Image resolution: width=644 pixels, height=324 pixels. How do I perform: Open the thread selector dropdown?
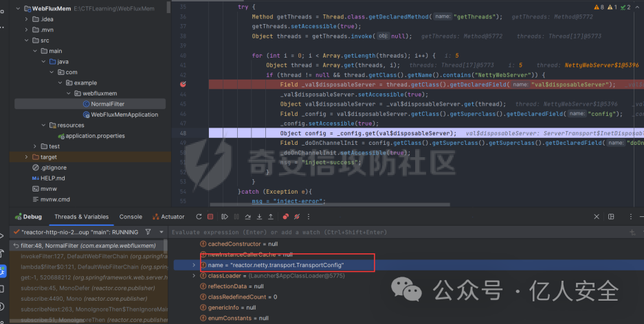coord(162,232)
